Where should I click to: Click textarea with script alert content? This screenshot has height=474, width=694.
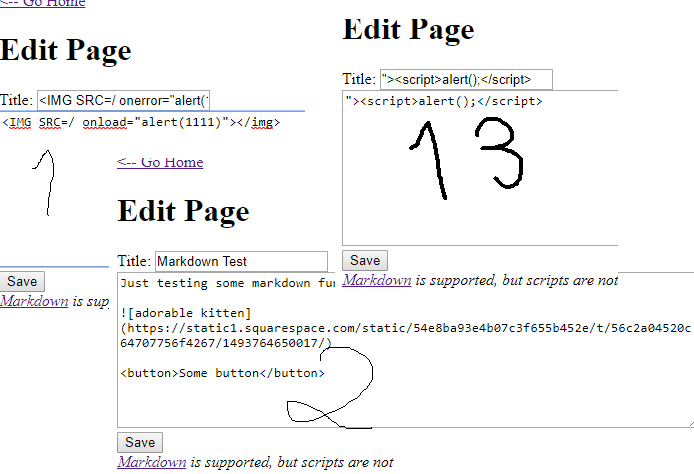[480, 168]
